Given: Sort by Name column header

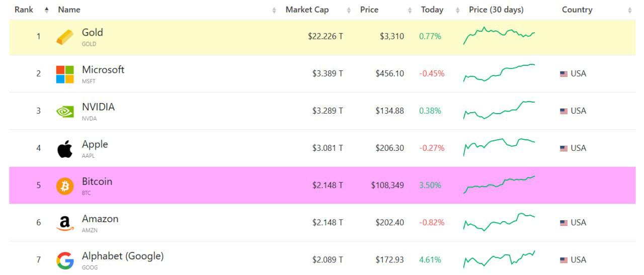Looking at the screenshot, I should click(69, 10).
